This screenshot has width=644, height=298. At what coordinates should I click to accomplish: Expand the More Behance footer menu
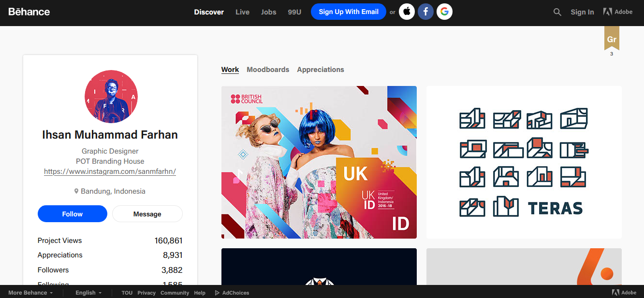coord(30,293)
